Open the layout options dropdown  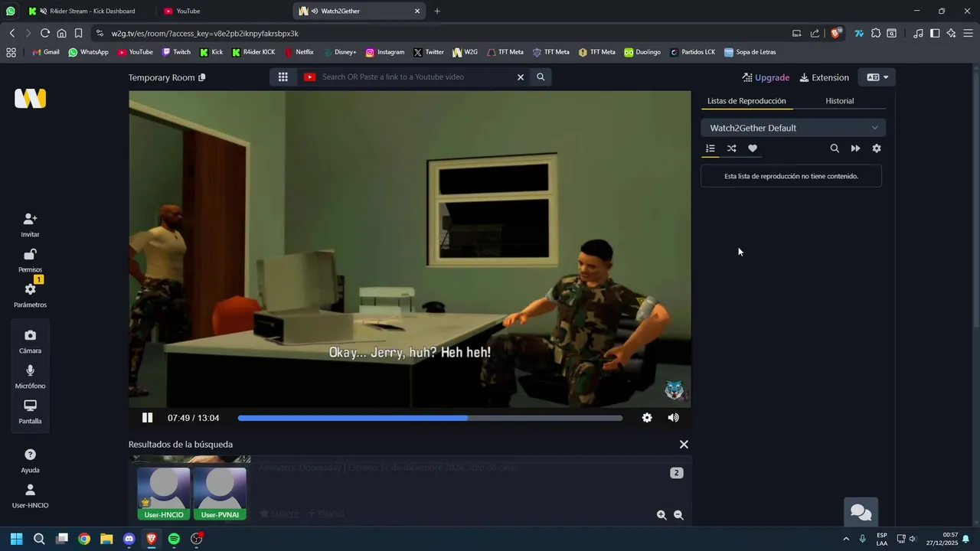[877, 77]
